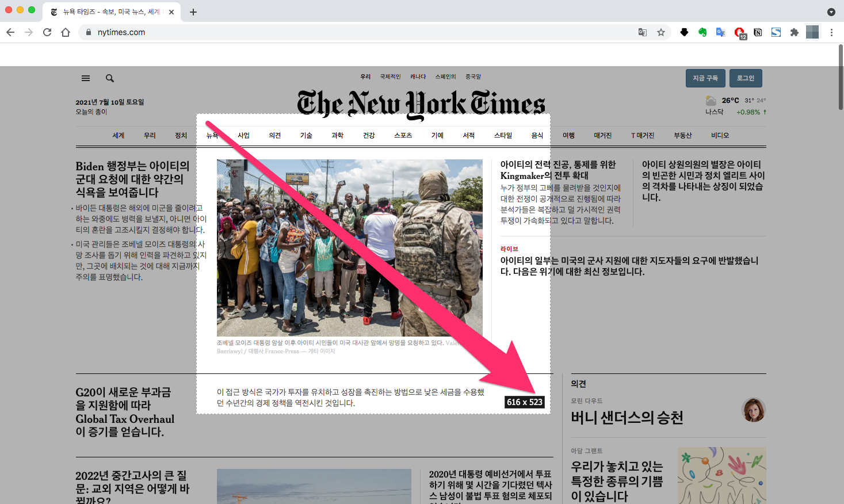Click the log in button

click(x=746, y=78)
